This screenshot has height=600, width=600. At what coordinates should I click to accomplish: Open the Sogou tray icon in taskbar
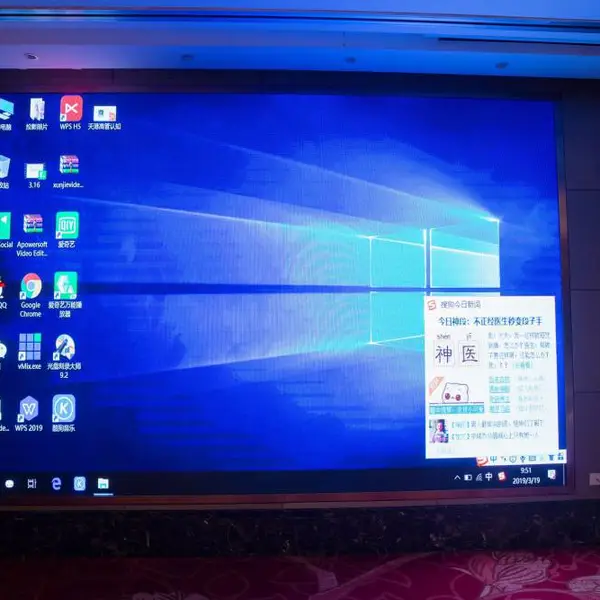click(x=502, y=476)
